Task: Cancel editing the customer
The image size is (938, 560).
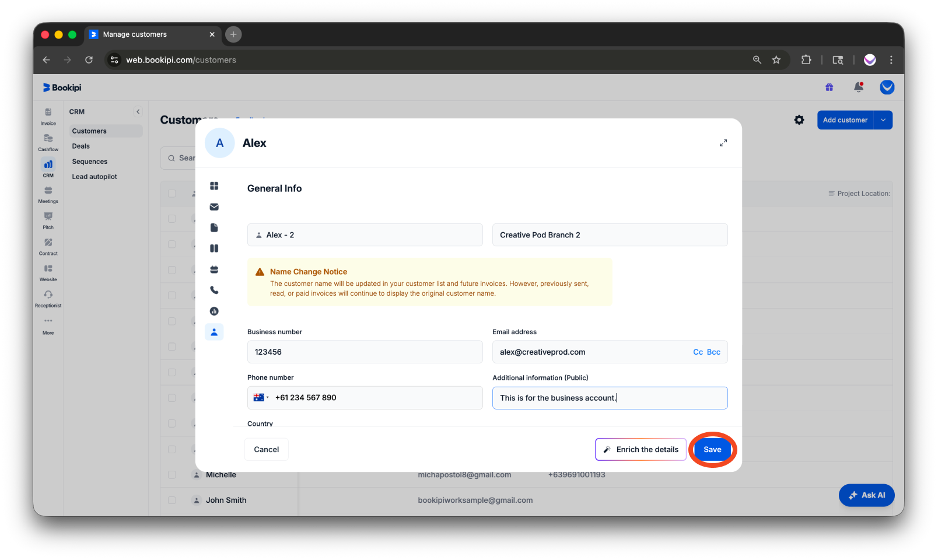Action: 266,449
